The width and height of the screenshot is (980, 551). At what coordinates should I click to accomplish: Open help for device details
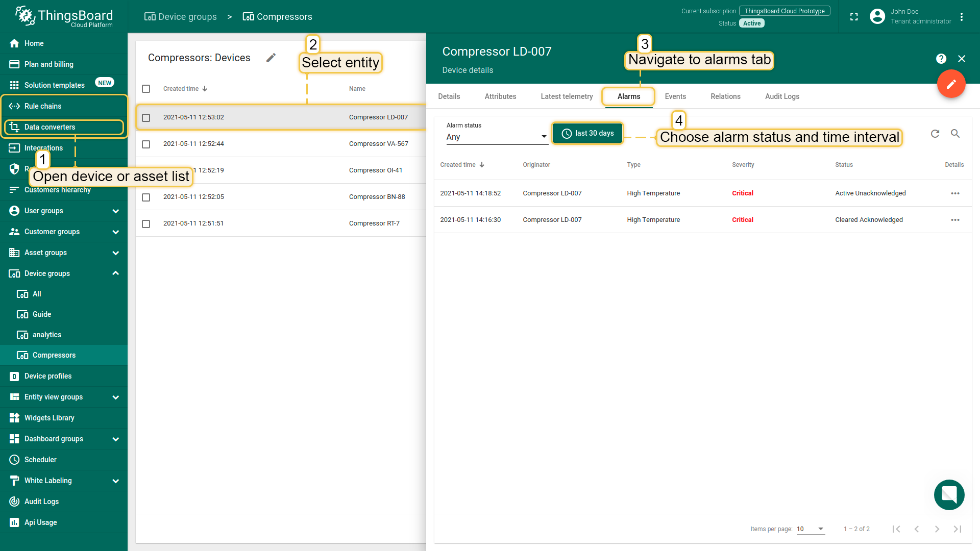(941, 59)
